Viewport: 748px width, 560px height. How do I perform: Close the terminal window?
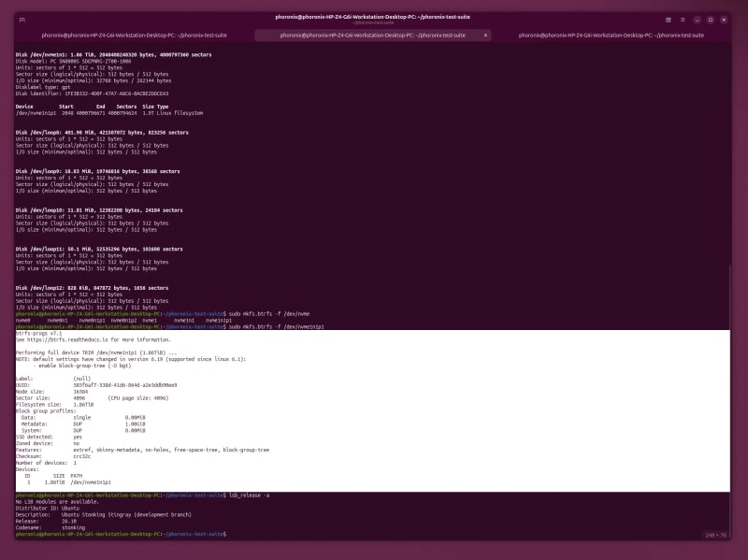pyautogui.click(x=724, y=20)
